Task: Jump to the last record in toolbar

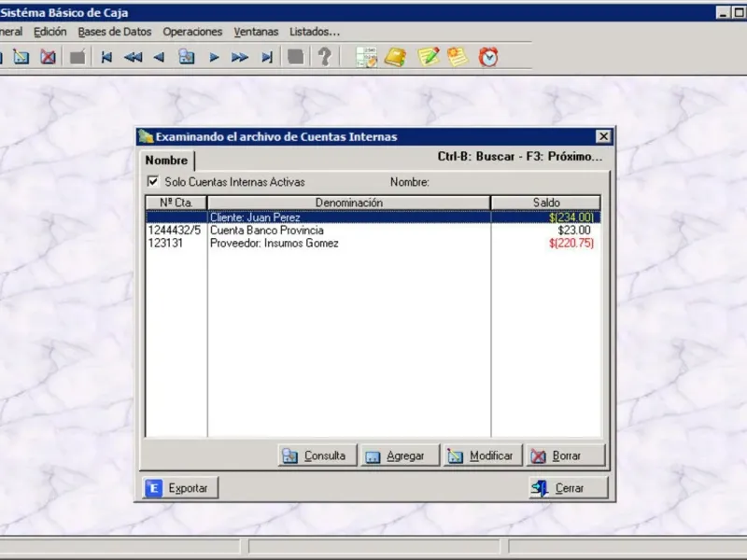Action: coord(267,58)
